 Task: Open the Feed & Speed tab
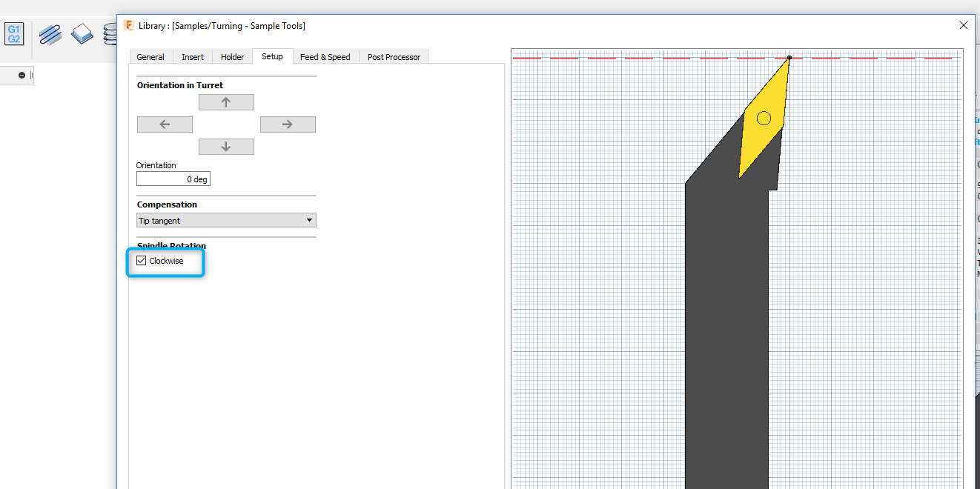[325, 56]
